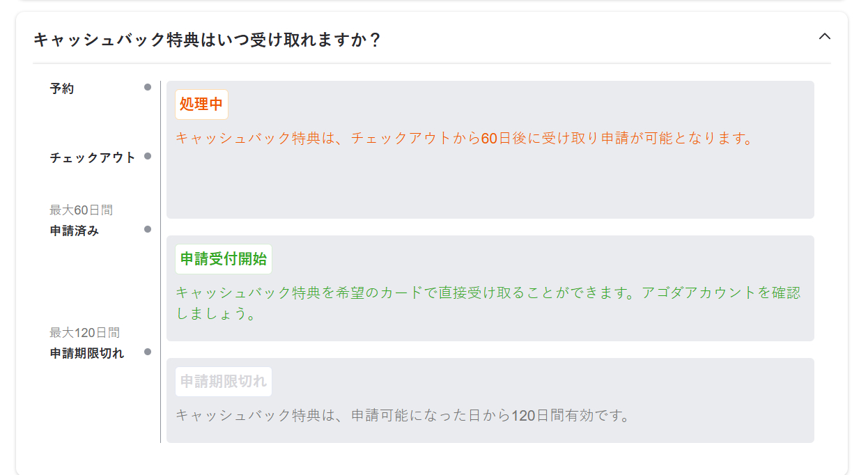Click the green 申請受付開始 status badge
Screen dimensions: 868x475
224,258
